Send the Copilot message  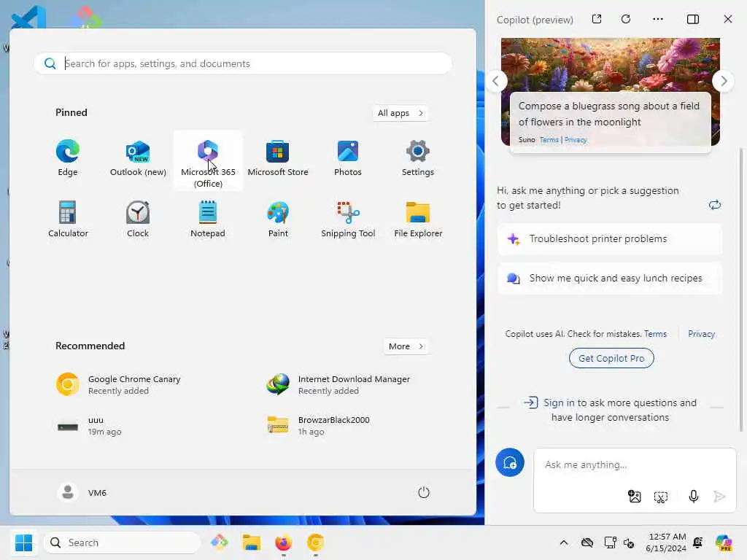pyautogui.click(x=719, y=497)
